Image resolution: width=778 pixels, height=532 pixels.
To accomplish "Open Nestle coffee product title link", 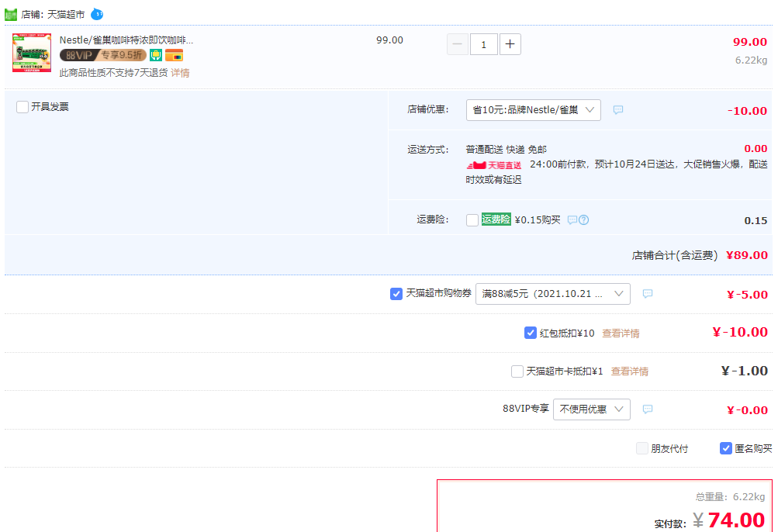I will 126,40.
